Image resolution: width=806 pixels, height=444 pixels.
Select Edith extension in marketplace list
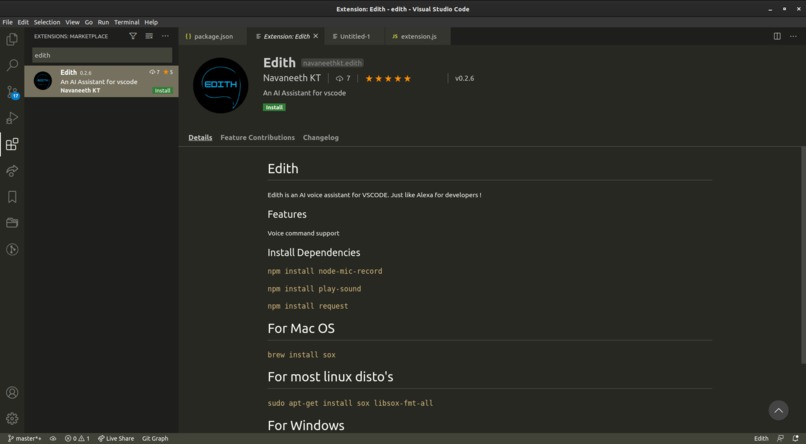(101, 81)
